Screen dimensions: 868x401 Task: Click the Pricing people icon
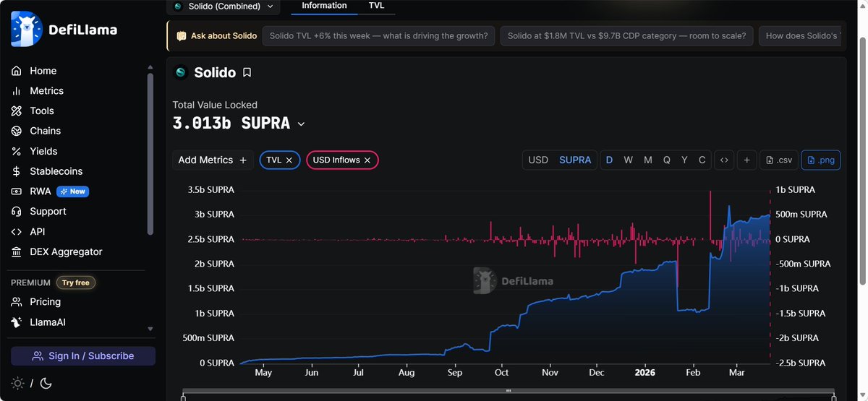17,302
